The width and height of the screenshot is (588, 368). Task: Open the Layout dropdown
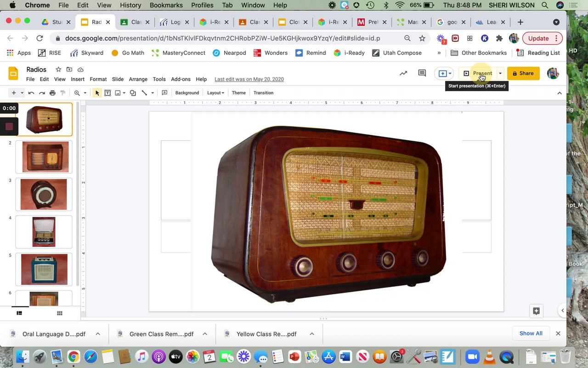215,93
